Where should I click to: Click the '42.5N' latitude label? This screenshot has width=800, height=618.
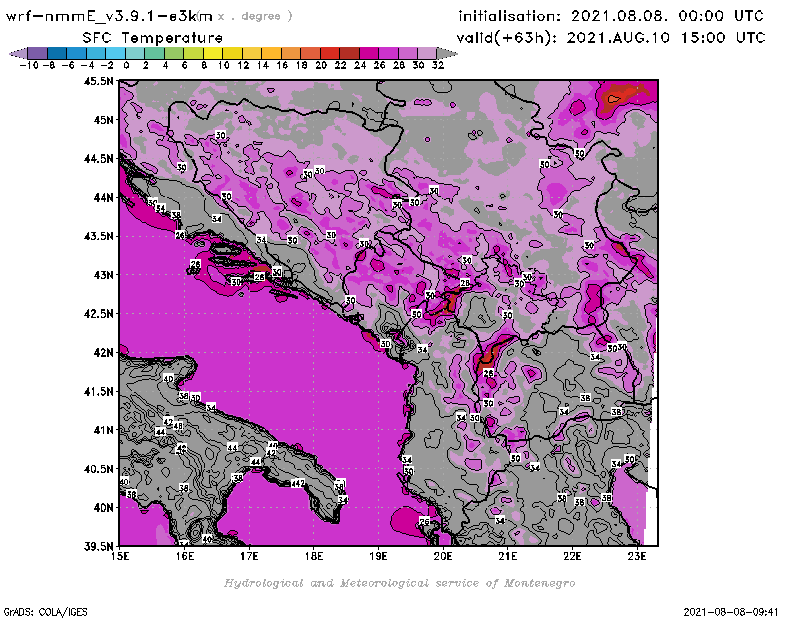[98, 314]
